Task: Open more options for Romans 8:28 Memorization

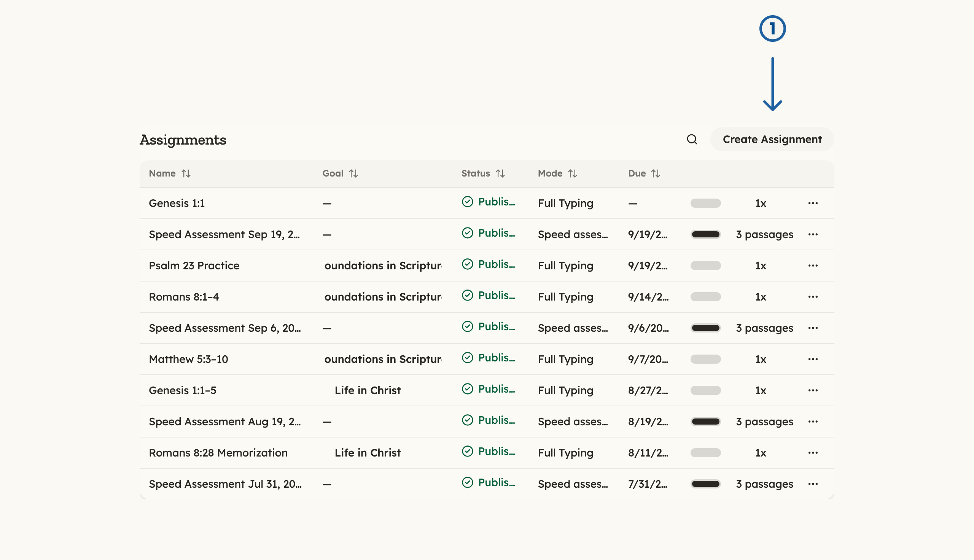Action: [813, 452]
